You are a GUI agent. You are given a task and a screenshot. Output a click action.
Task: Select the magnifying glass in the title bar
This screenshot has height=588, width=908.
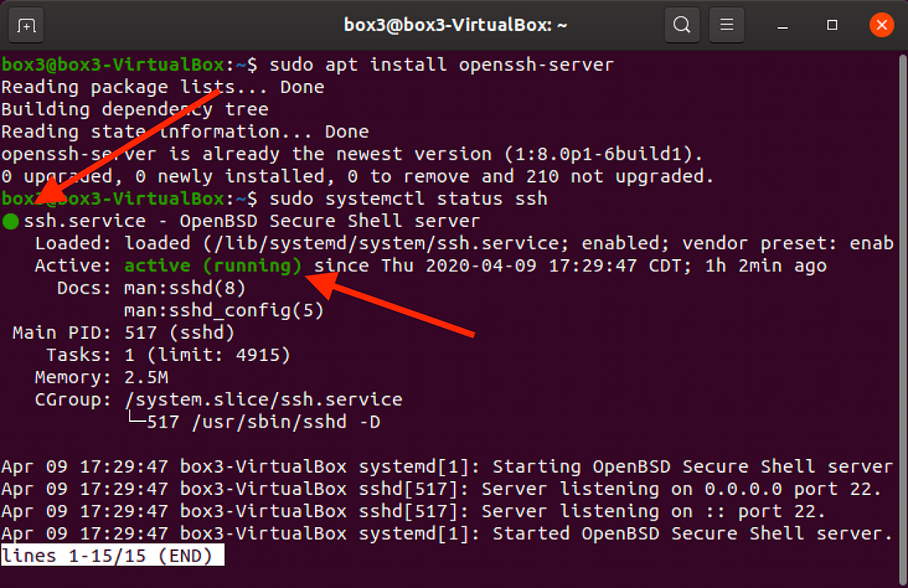[681, 25]
